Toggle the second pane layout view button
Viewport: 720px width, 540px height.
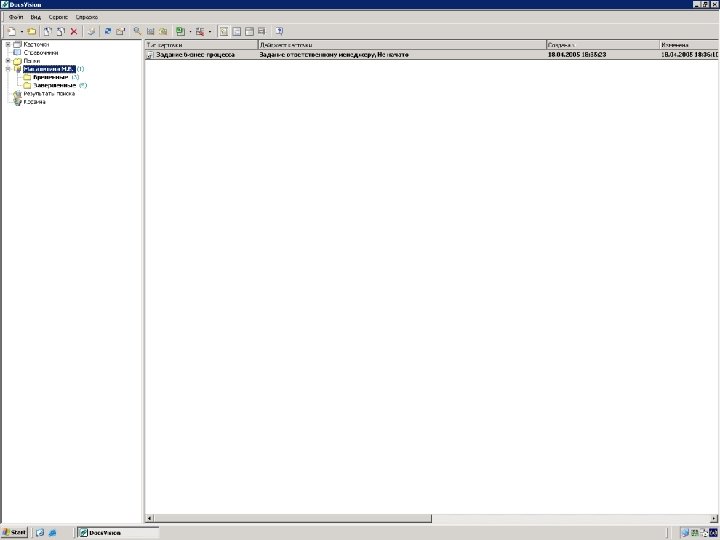coord(236,31)
